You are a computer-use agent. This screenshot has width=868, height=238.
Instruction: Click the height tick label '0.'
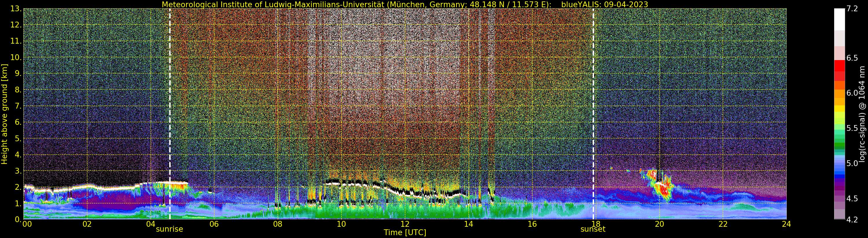18,220
